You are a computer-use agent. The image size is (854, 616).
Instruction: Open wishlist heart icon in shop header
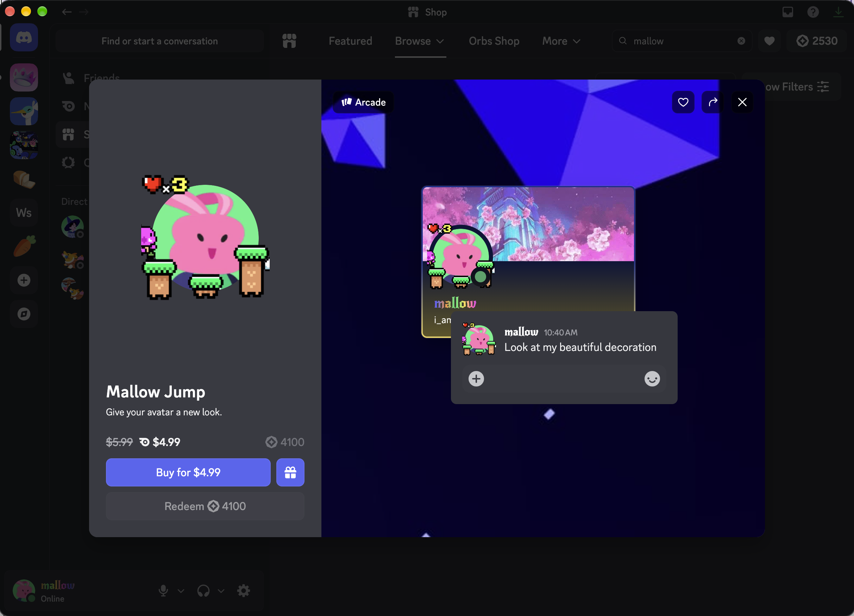(x=769, y=41)
